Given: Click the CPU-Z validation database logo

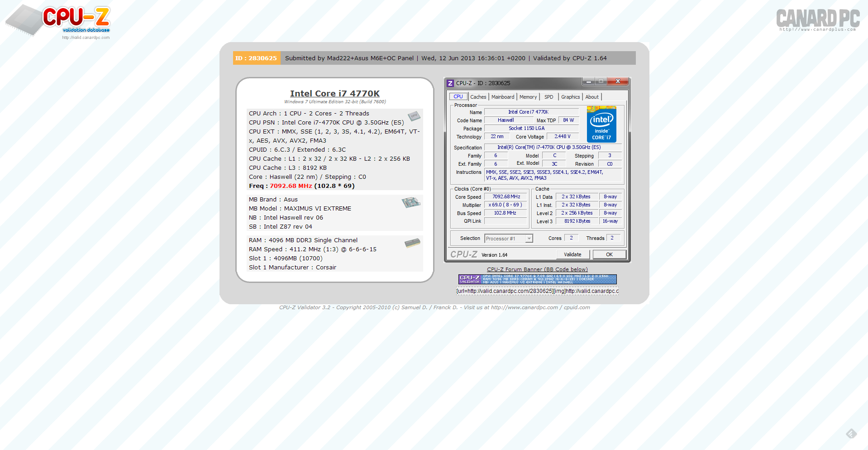Looking at the screenshot, I should tap(58, 20).
